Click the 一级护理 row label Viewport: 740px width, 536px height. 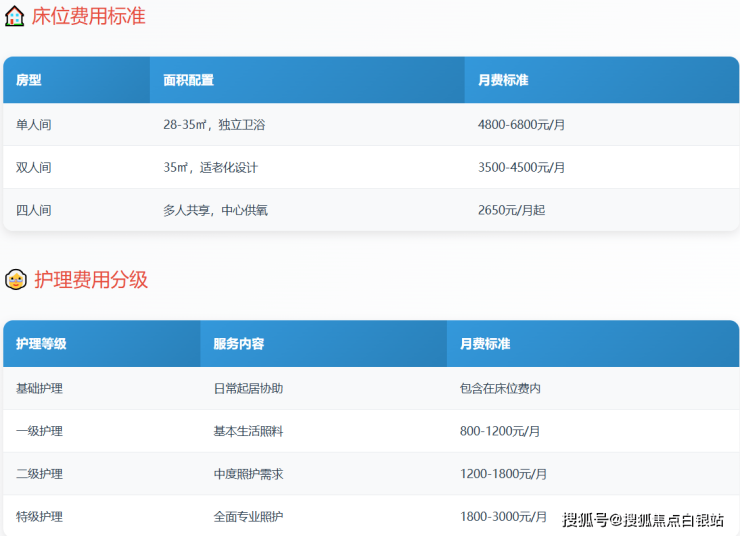(x=40, y=431)
